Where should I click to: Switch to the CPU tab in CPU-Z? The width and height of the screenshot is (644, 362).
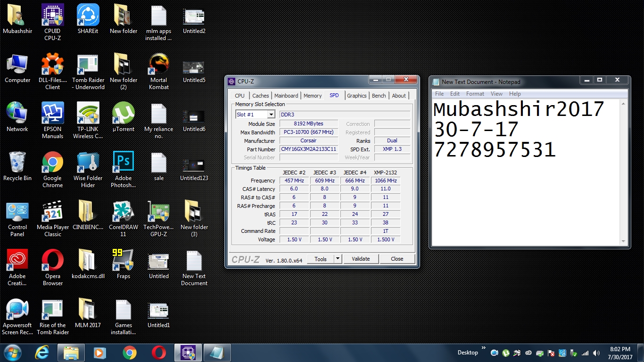point(240,96)
